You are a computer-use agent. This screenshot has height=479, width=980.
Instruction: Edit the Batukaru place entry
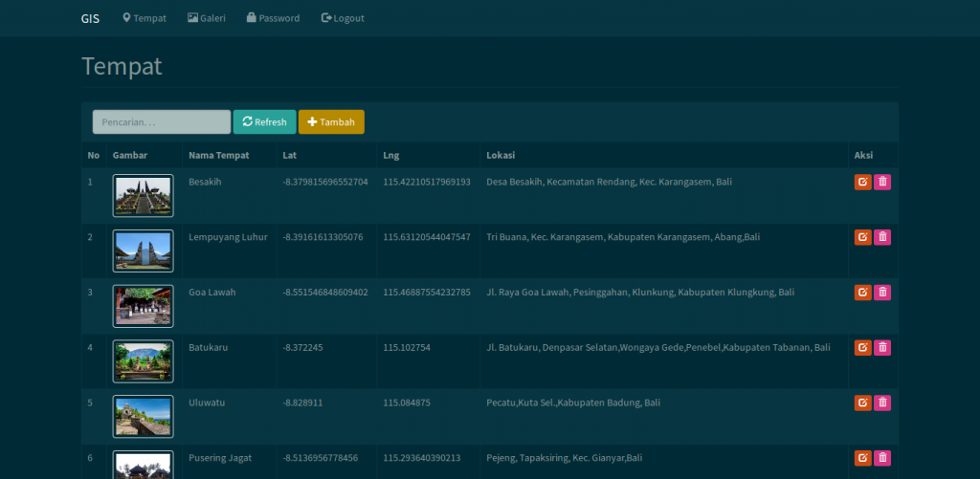862,348
